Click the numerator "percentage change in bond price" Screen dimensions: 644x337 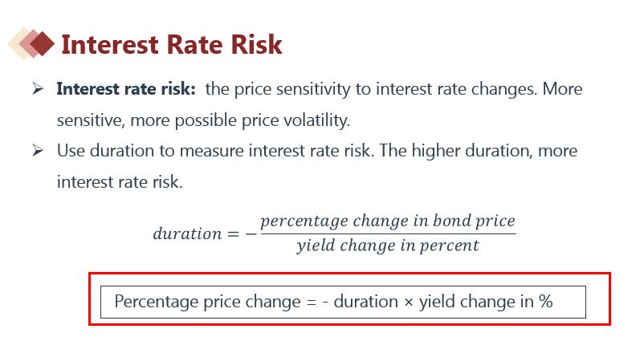pyautogui.click(x=387, y=220)
